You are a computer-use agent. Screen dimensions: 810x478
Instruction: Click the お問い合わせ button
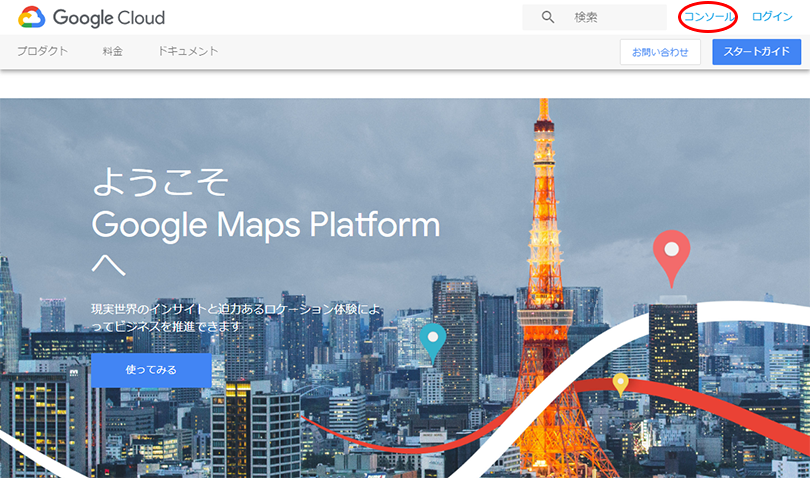660,52
